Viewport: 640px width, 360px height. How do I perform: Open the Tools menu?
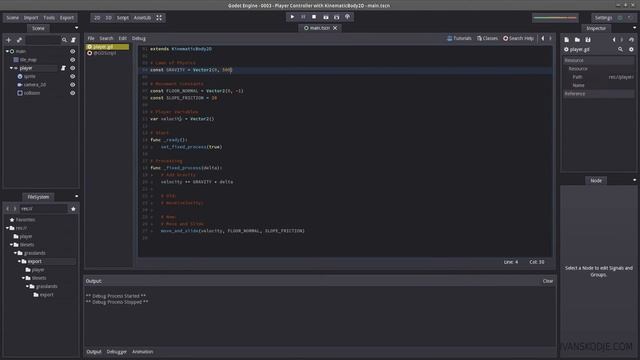49,18
